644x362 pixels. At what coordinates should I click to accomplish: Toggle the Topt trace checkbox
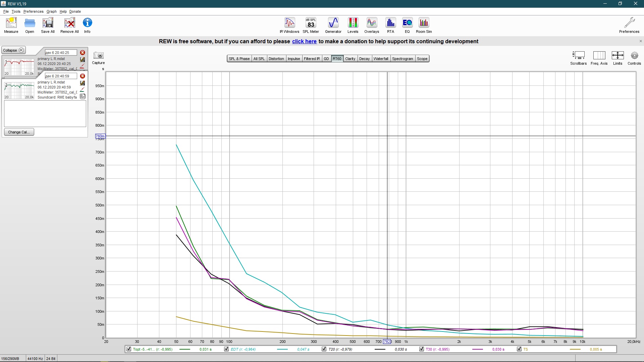(129, 349)
